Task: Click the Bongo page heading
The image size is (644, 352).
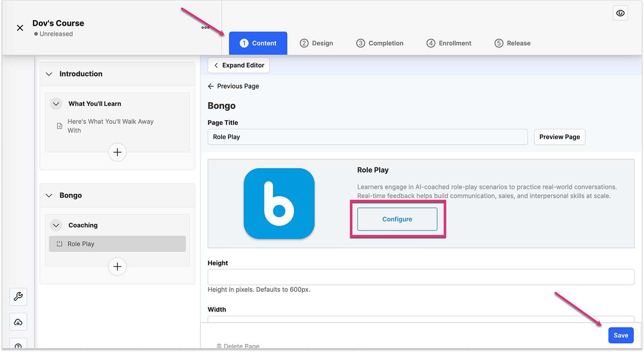Action: 221,106
